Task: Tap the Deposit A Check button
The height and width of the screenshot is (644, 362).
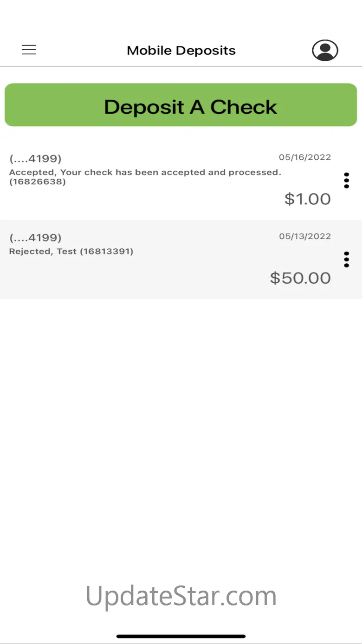Action: click(181, 105)
